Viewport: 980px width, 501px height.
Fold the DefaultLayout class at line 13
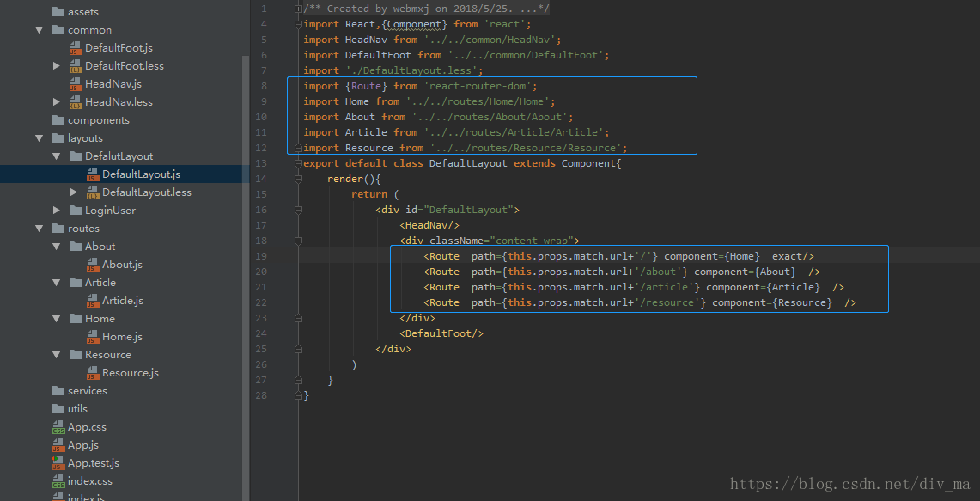point(298,164)
